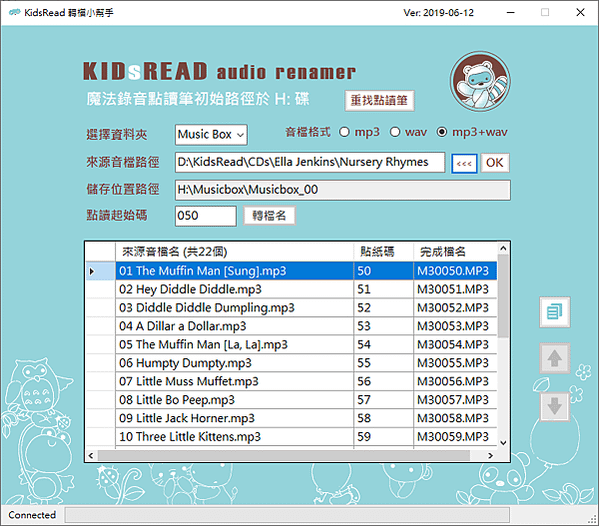599x526 pixels.
Task: Click the 貼紙碼 column header
Action: click(x=383, y=251)
